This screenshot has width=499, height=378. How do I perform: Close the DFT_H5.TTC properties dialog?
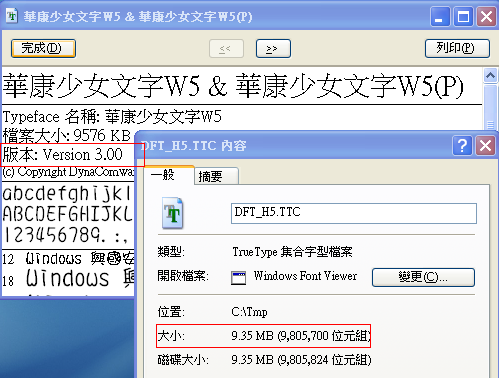[485, 146]
